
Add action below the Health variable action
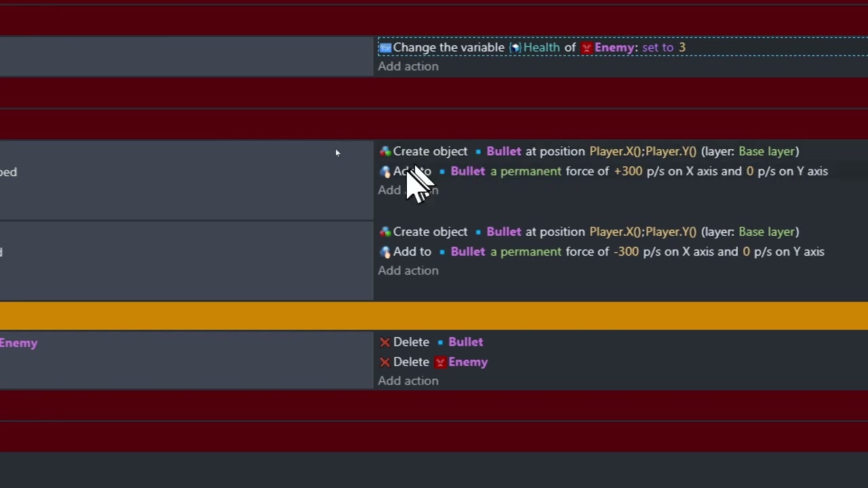[408, 66]
